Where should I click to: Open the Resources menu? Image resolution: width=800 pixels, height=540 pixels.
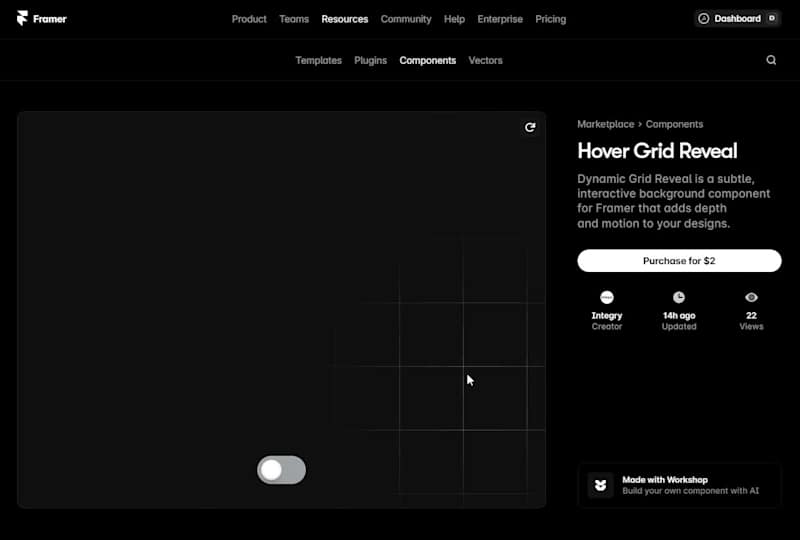pyautogui.click(x=344, y=19)
